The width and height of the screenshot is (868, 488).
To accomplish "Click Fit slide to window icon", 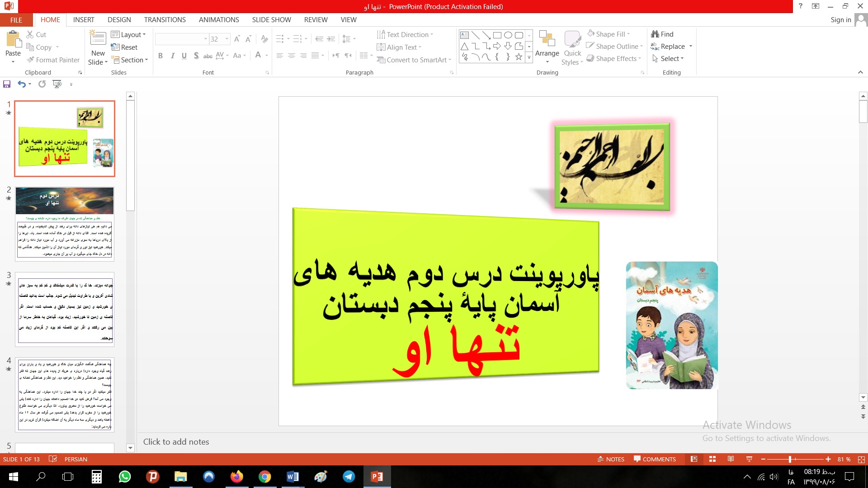I will (x=861, y=459).
